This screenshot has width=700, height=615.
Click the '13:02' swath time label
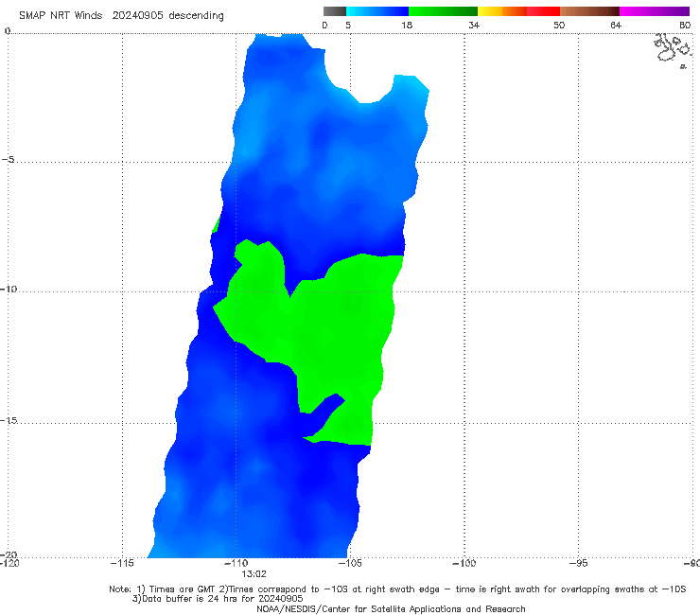click(254, 574)
